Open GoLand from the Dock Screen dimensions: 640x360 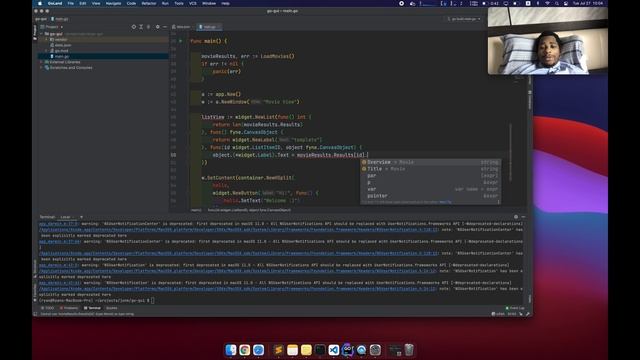[x=347, y=350]
